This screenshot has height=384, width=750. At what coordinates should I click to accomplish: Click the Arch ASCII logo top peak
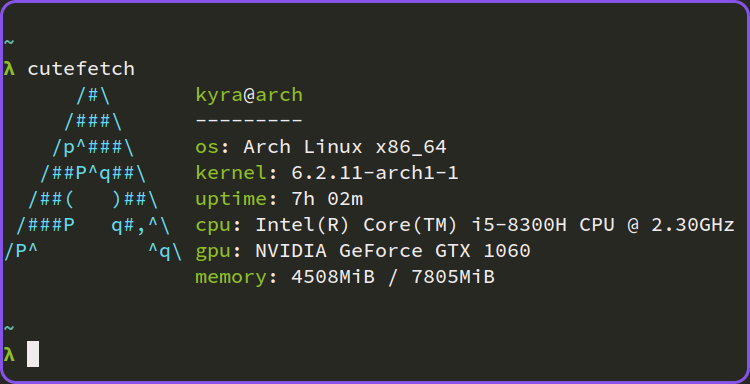93,95
